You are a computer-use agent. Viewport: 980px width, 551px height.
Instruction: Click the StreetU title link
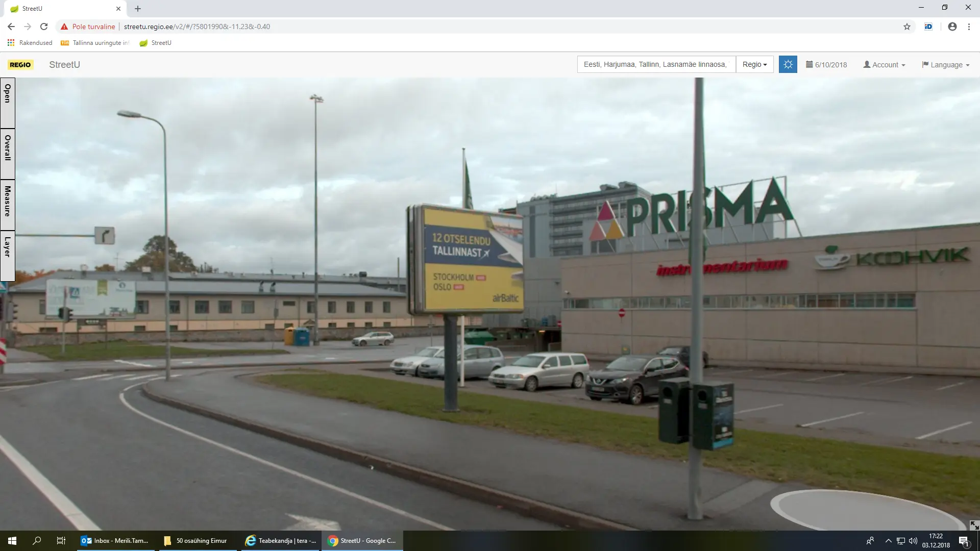pos(64,65)
